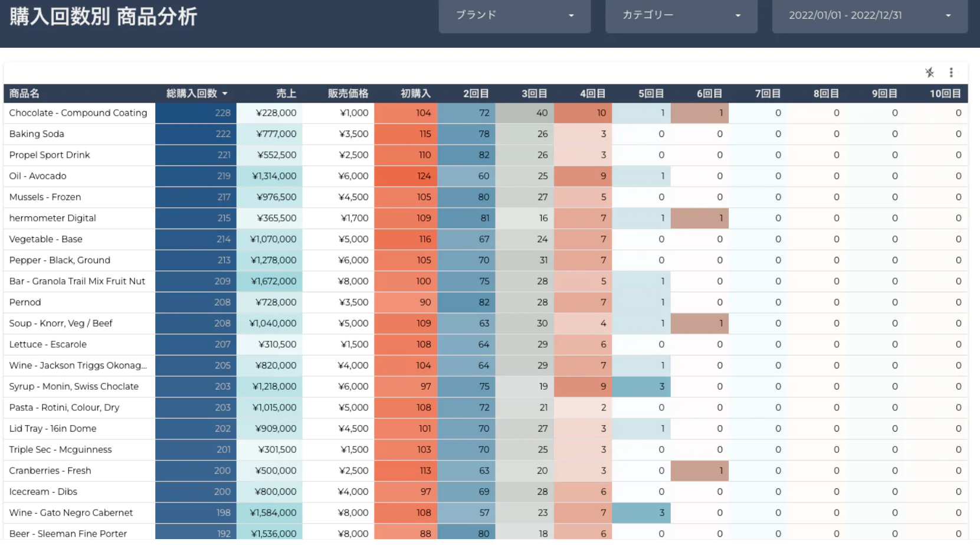This screenshot has width=980, height=545.
Task: Click Wine - Gato Negro Cabernet
Action: coord(71,513)
